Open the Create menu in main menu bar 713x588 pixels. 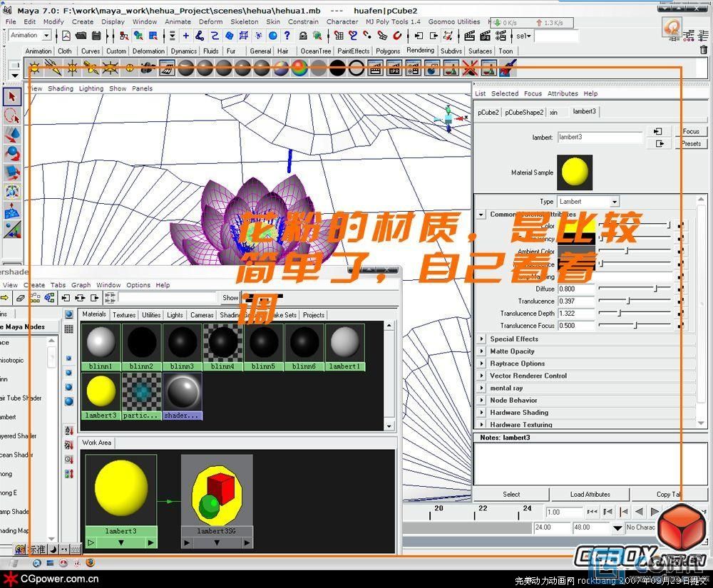pos(82,21)
